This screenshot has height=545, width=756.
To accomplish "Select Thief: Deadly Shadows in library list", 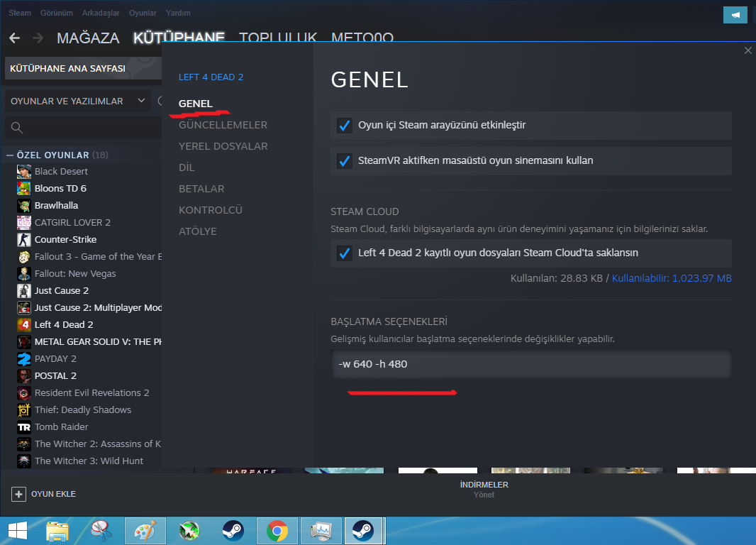I will (83, 410).
